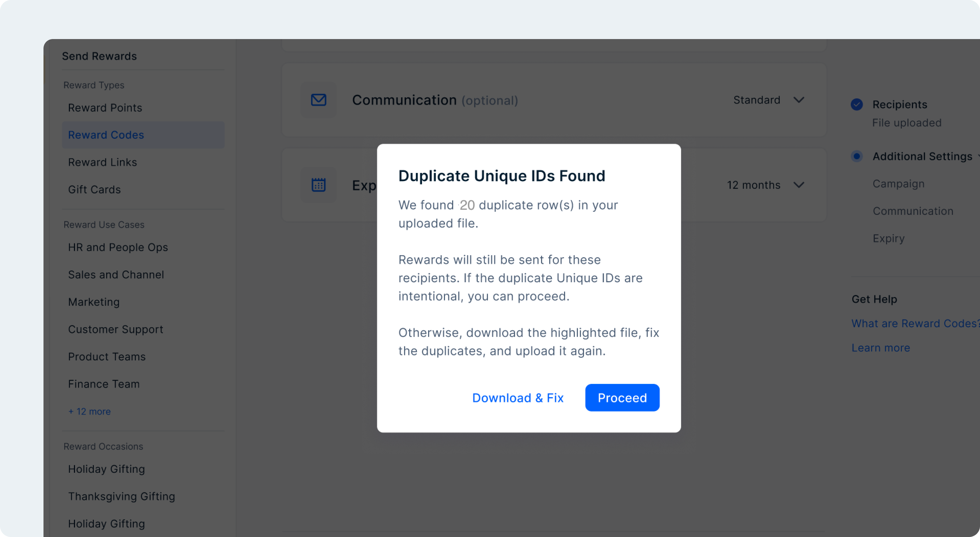This screenshot has height=537, width=980.
Task: Select Reward Codes in sidebar
Action: point(143,135)
